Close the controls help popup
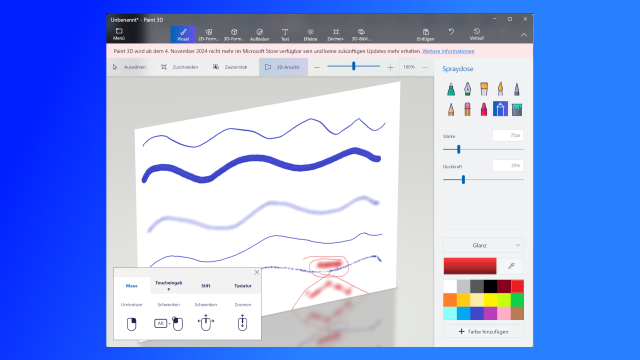The width and height of the screenshot is (640, 360). pos(257,272)
